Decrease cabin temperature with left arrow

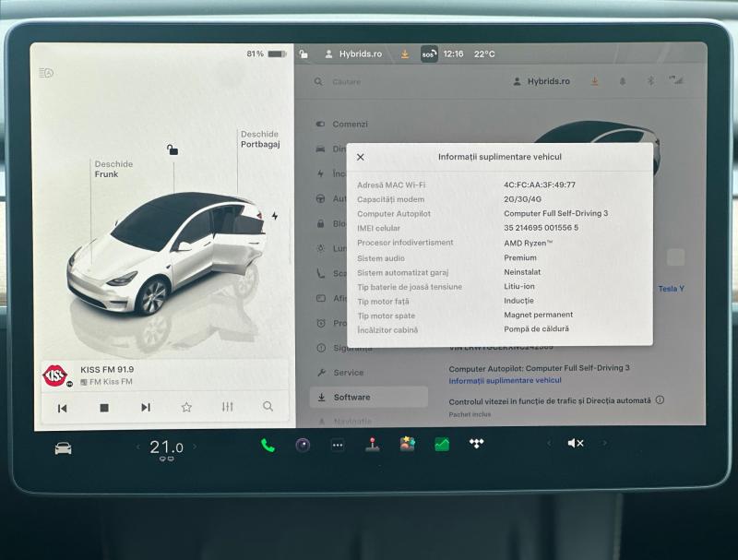pyautogui.click(x=137, y=447)
